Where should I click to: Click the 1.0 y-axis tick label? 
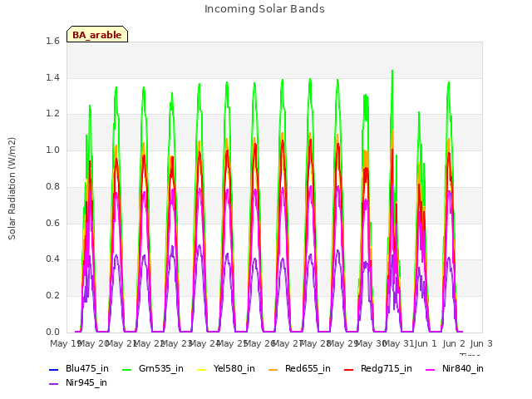[x=52, y=150]
